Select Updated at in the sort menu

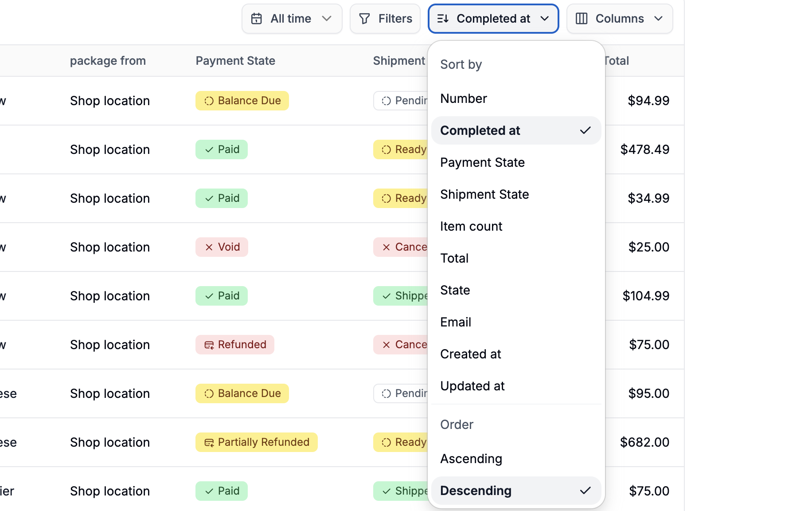coord(472,386)
